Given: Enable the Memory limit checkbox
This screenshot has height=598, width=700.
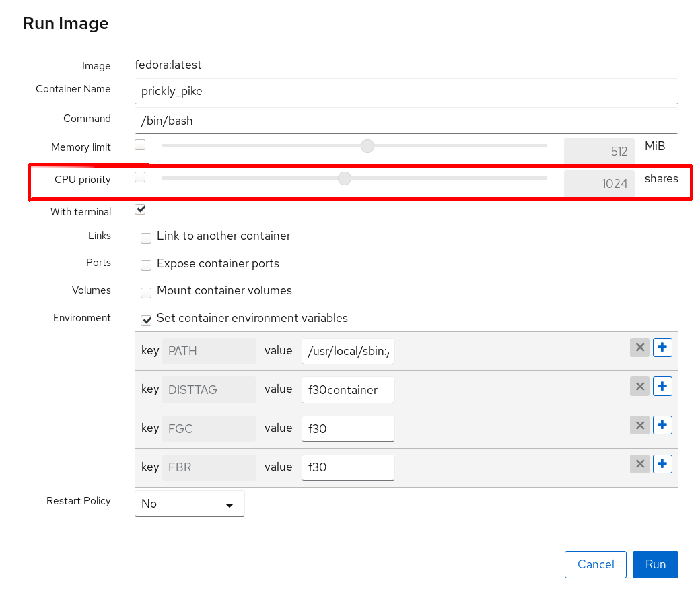Looking at the screenshot, I should 140,145.
